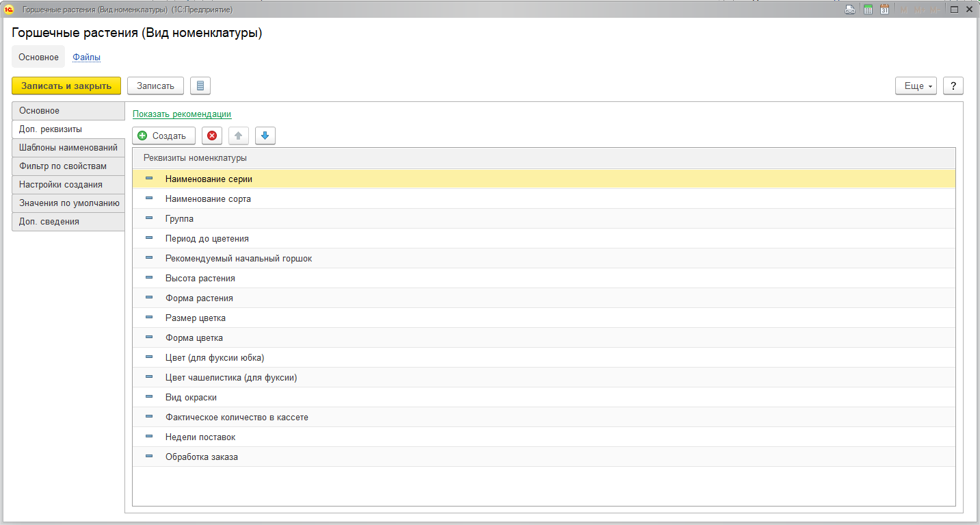Click the 1C logo in title bar
Image resolution: width=980 pixels, height=525 pixels.
[9, 10]
